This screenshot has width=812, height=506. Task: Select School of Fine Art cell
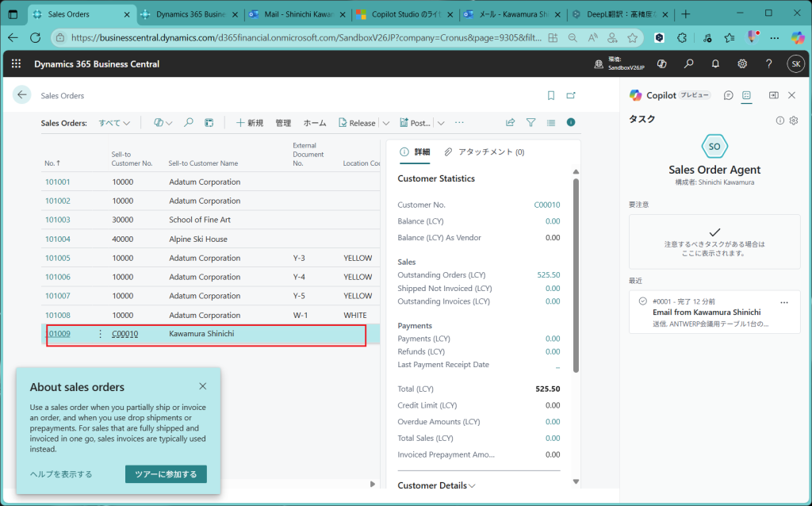200,220
